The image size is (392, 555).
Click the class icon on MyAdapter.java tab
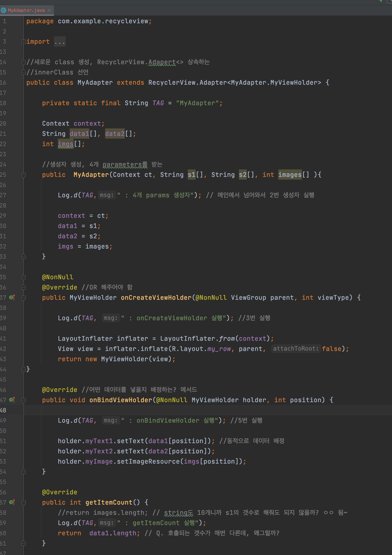pos(3,10)
